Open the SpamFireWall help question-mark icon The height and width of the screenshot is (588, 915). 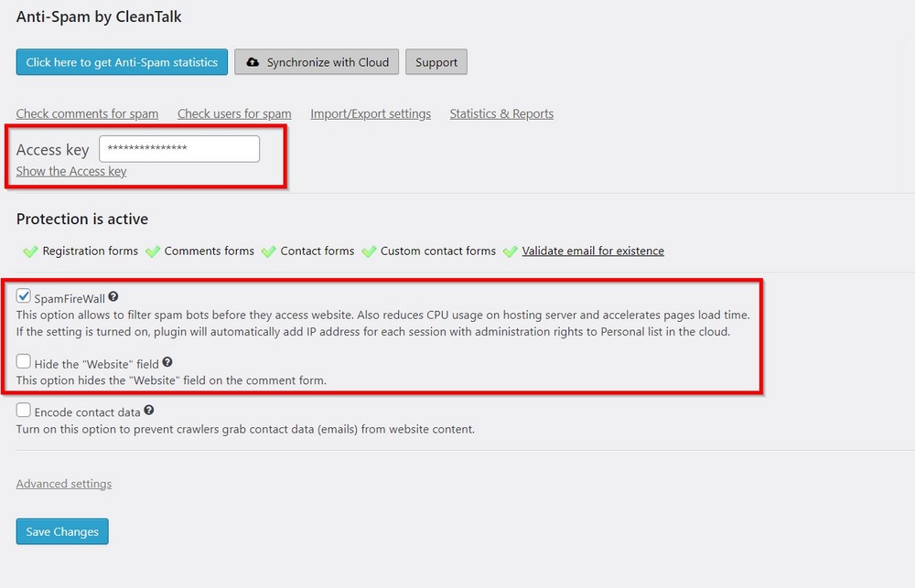[113, 296]
